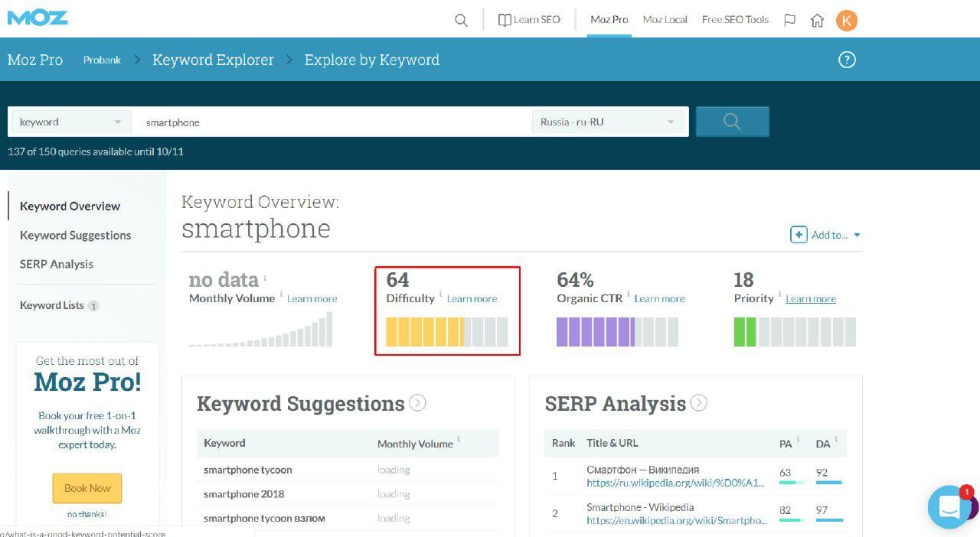Click Learn more next to Monthly Volume
This screenshot has height=537, width=980.
tap(312, 299)
